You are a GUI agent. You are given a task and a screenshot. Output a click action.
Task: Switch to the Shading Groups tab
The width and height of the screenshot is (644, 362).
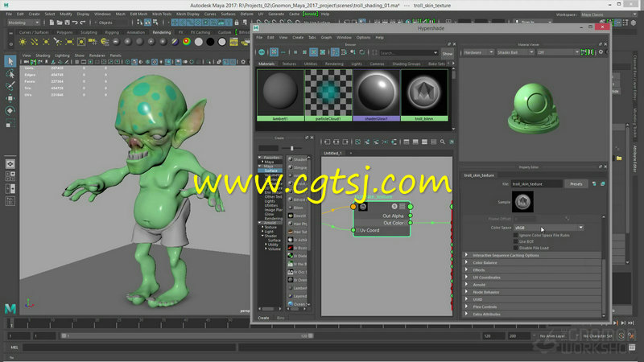[x=406, y=64]
